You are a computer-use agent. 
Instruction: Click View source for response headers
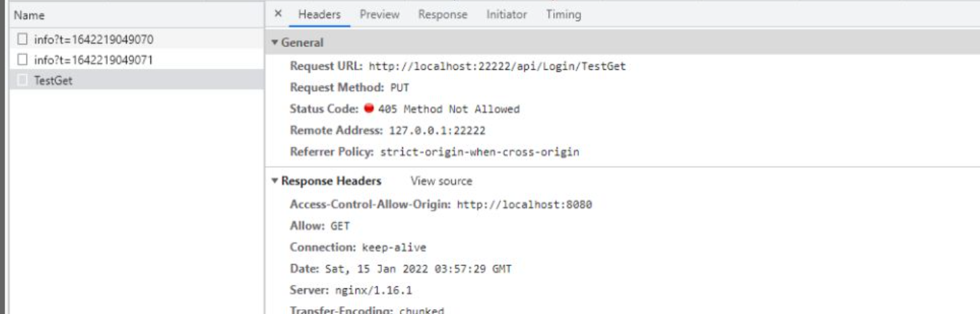442,181
